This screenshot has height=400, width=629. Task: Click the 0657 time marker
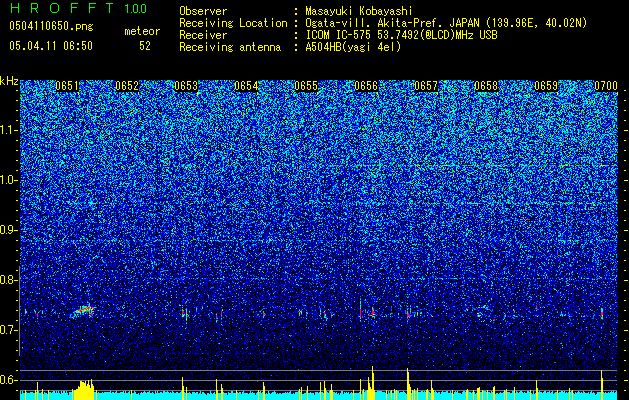click(426, 86)
